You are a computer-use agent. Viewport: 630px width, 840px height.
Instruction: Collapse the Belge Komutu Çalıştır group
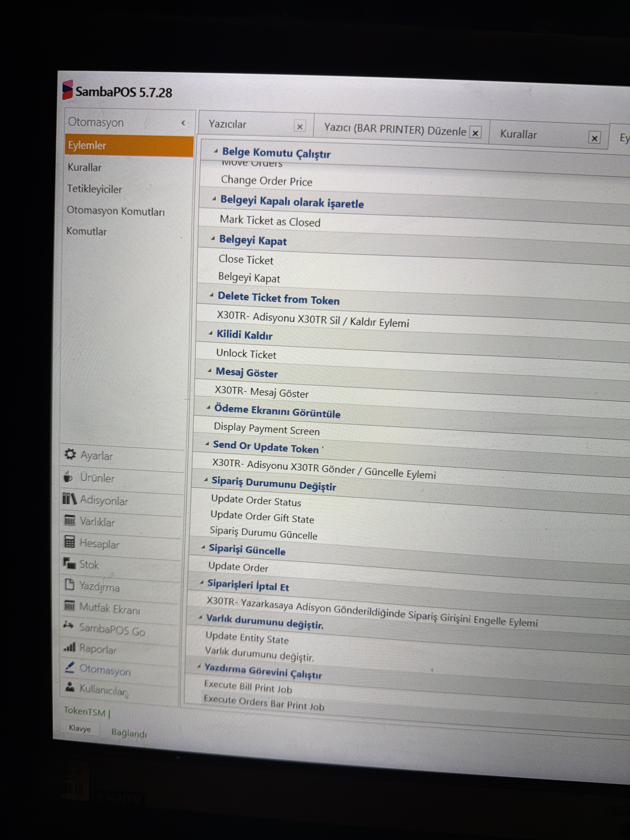[x=216, y=151]
